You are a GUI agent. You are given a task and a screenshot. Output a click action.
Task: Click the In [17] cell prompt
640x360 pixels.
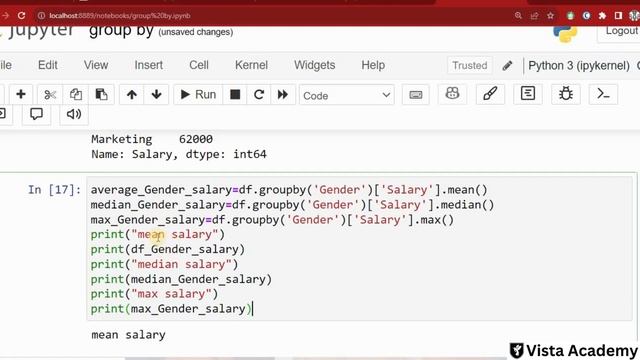tap(54, 190)
